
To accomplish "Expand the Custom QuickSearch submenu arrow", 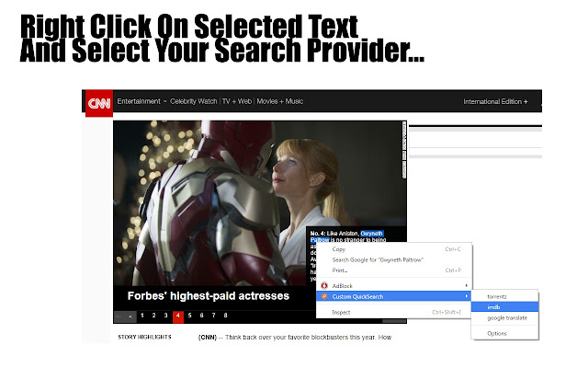I will (x=466, y=296).
